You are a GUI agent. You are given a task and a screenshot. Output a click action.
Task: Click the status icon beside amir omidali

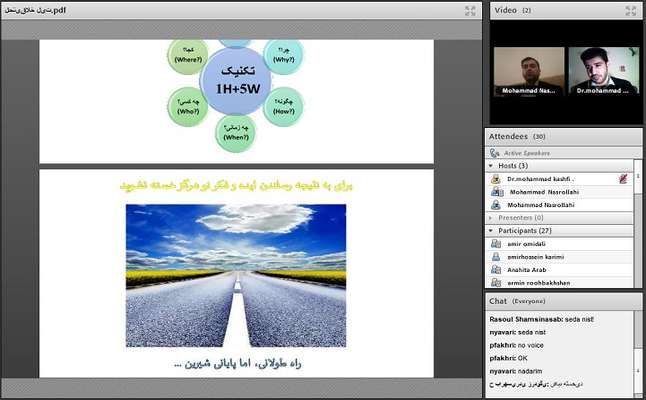tap(496, 244)
